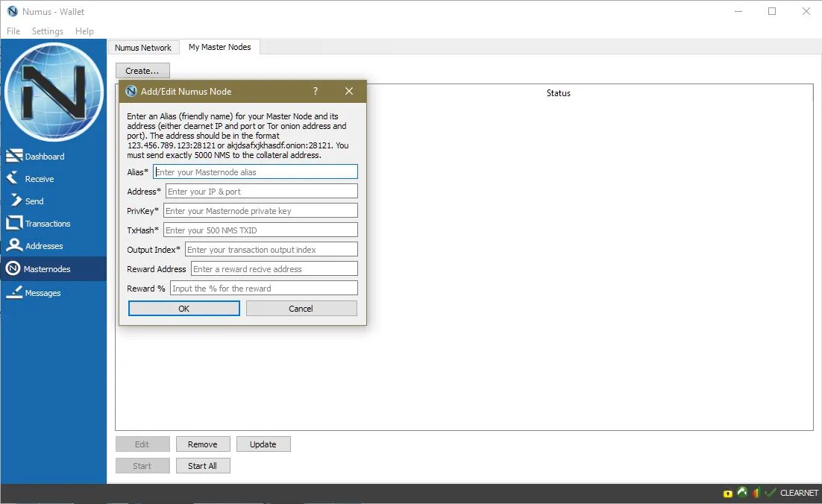
Task: Open the File menu
Action: pos(13,31)
